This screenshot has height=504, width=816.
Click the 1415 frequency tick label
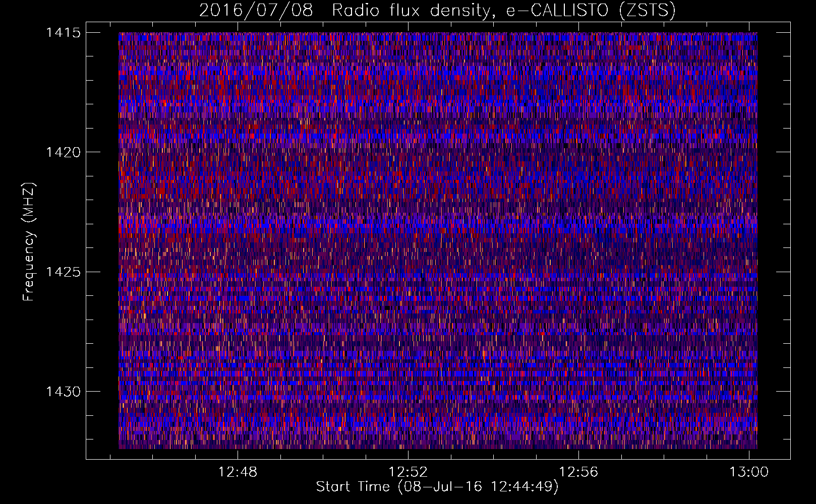coord(63,33)
